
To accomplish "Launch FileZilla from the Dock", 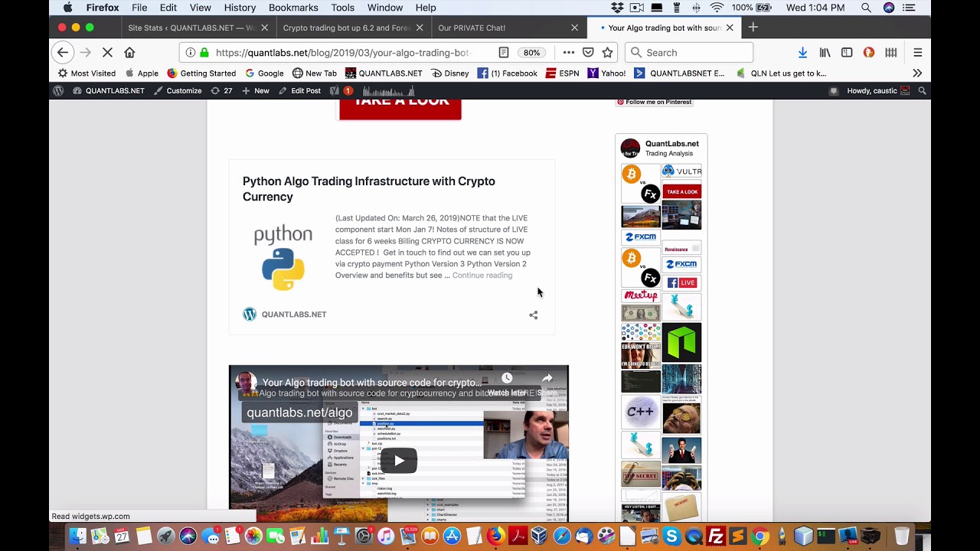I will click(x=716, y=536).
